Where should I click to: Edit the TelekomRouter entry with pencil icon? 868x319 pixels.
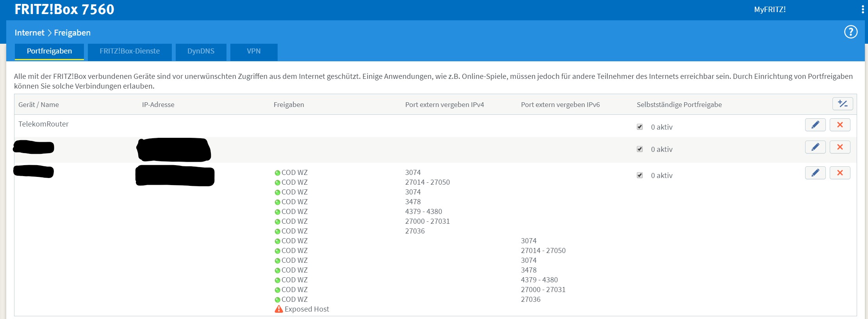point(815,125)
